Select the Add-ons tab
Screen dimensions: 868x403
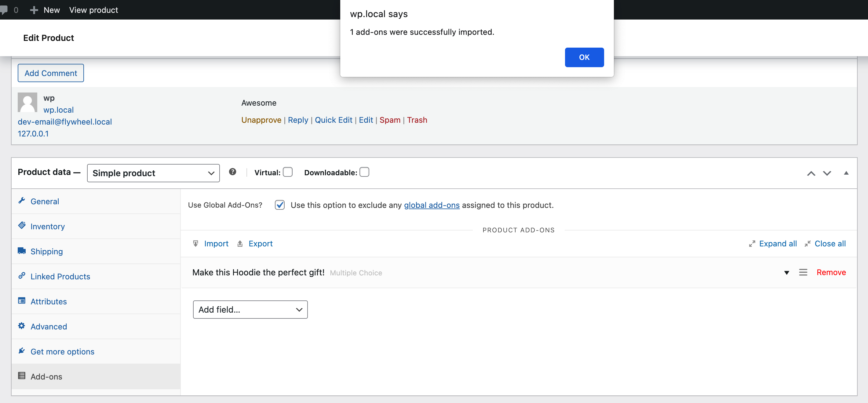(x=96, y=376)
